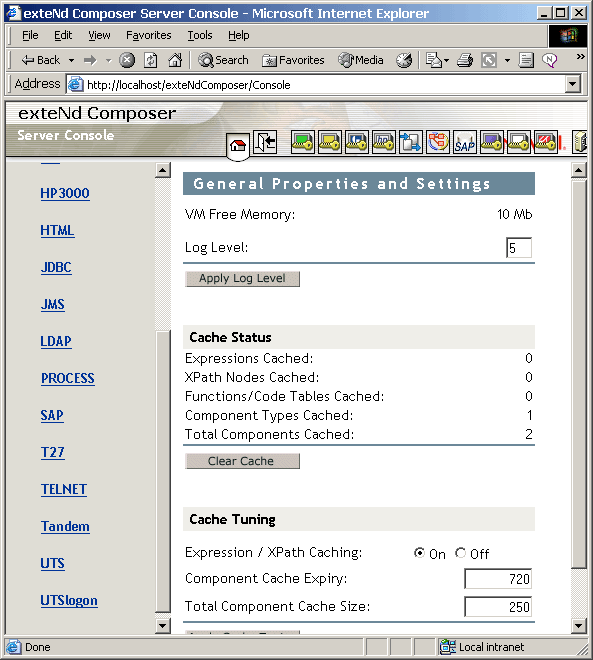Click the Component Cache Expiry field
Screen dimensions: 593x660
[498, 579]
